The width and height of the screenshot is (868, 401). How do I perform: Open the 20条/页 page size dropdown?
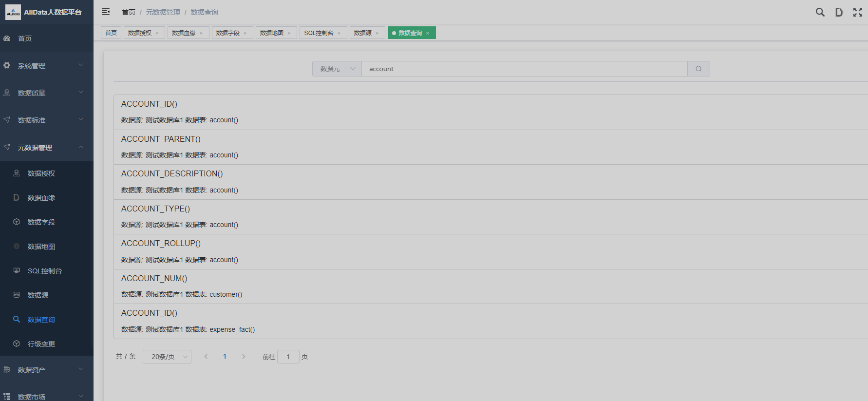pyautogui.click(x=167, y=357)
